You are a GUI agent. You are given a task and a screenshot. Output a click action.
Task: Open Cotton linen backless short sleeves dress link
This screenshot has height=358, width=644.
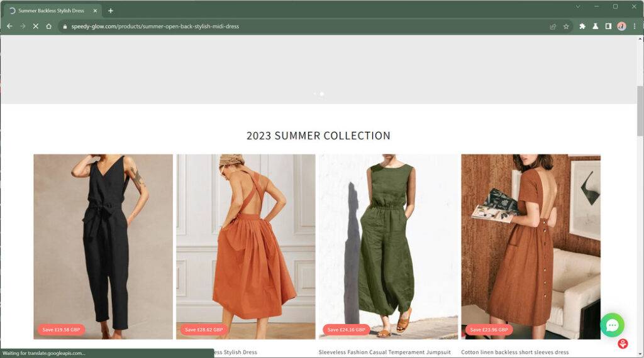514,352
